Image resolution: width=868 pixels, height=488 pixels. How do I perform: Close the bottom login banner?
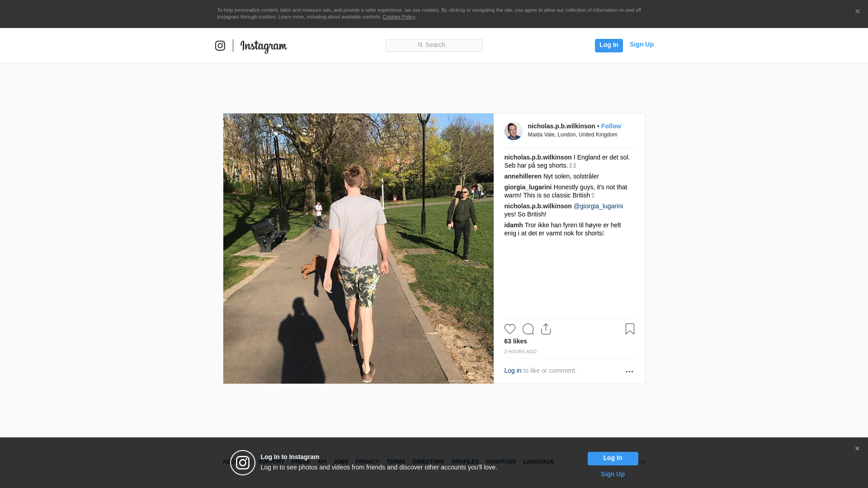click(857, 449)
